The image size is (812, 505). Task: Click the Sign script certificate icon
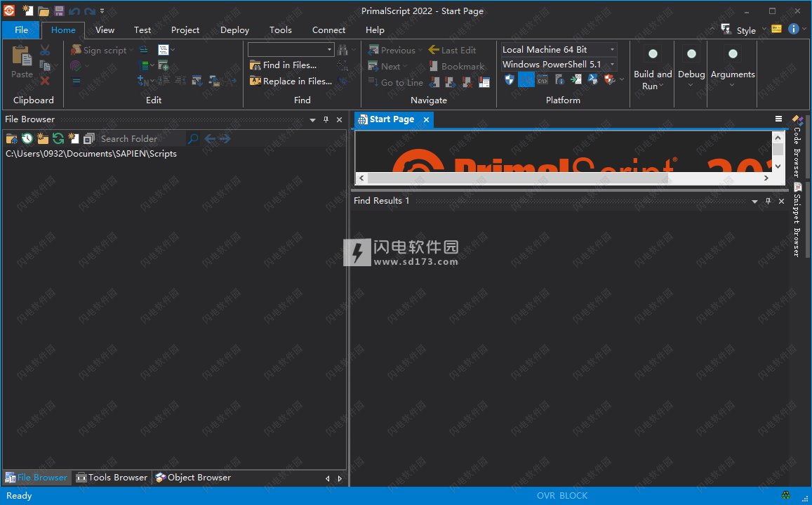click(x=76, y=50)
